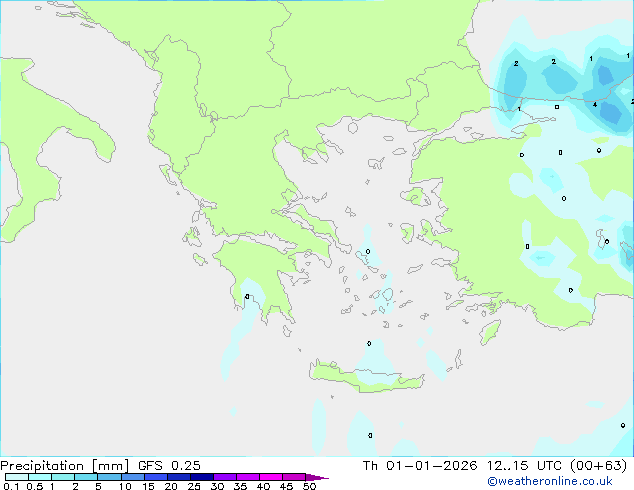Click the '40' legend scale label
Image resolution: width=634 pixels, height=490 pixels.
click(x=263, y=486)
